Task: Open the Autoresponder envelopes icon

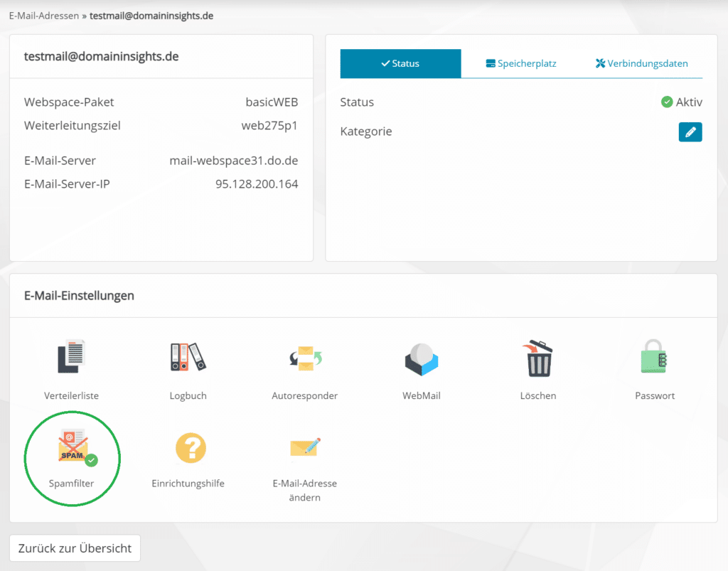Action: (x=305, y=358)
